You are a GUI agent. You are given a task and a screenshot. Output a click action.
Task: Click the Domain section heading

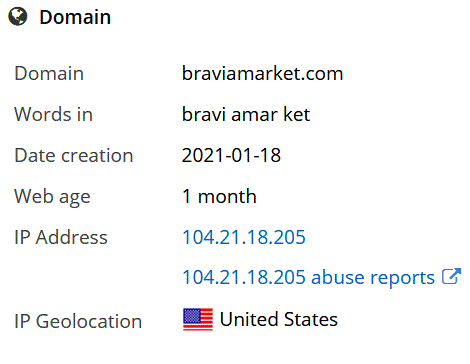pyautogui.click(x=75, y=17)
